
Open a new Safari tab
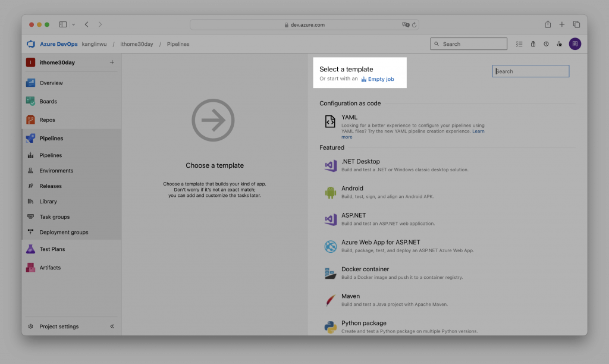(x=561, y=24)
